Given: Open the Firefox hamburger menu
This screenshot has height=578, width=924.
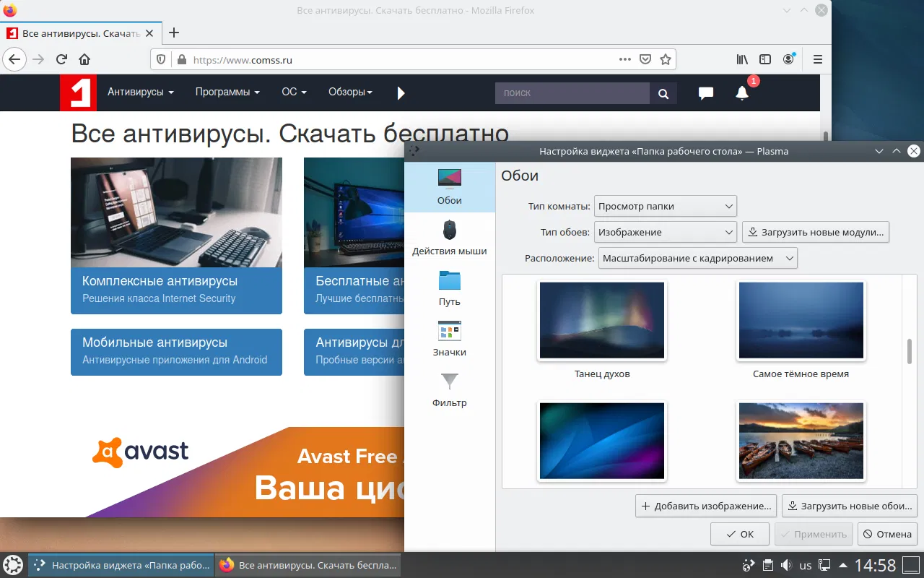Looking at the screenshot, I should [x=818, y=60].
